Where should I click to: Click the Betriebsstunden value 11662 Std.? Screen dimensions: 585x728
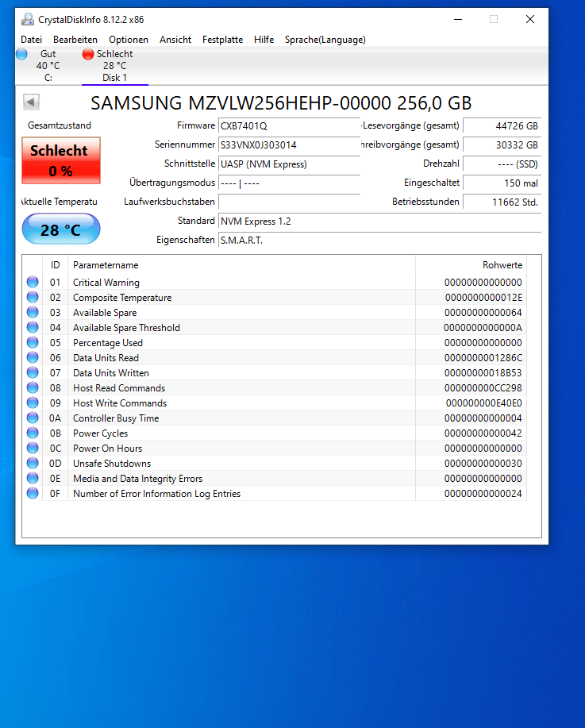click(x=502, y=202)
